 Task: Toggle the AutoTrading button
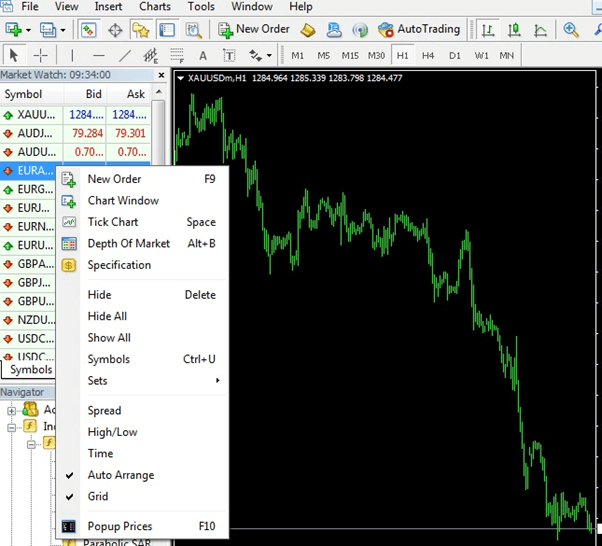419,30
